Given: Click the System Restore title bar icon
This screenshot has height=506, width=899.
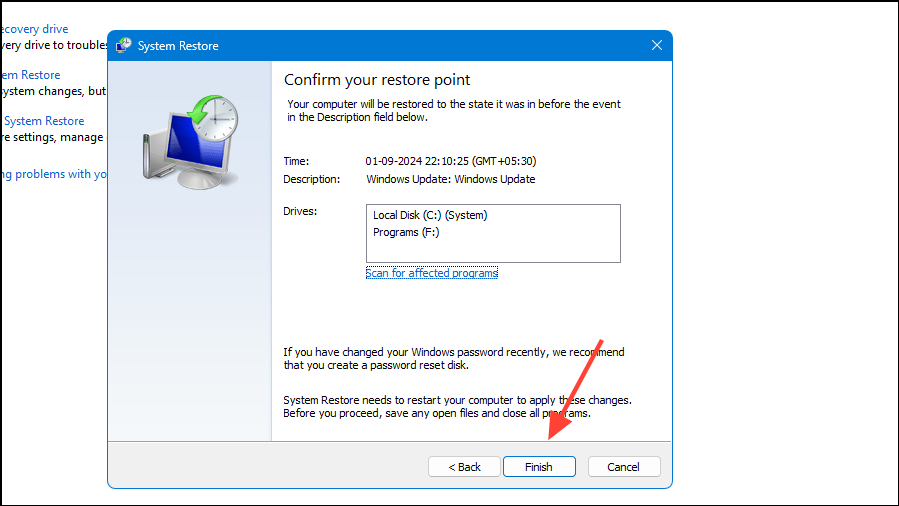Looking at the screenshot, I should coord(123,45).
